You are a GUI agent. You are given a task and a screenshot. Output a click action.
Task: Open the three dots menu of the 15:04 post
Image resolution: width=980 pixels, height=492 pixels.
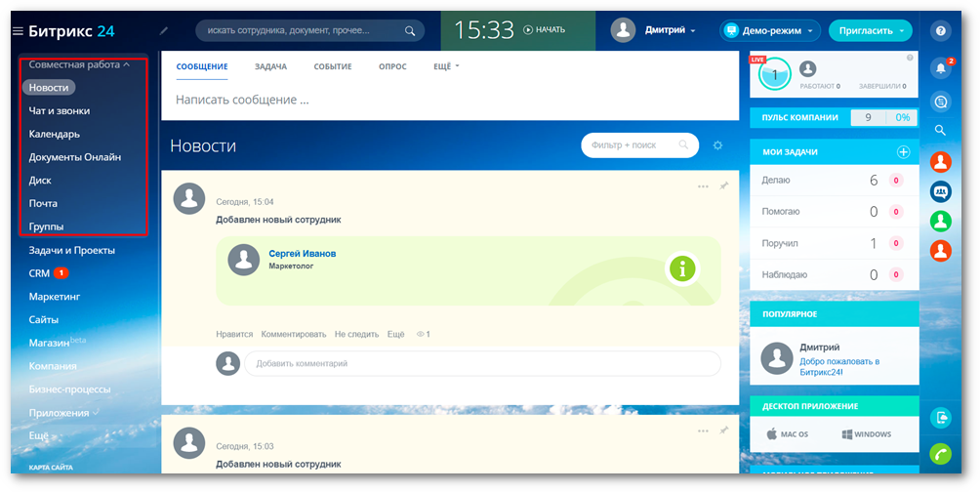click(703, 186)
